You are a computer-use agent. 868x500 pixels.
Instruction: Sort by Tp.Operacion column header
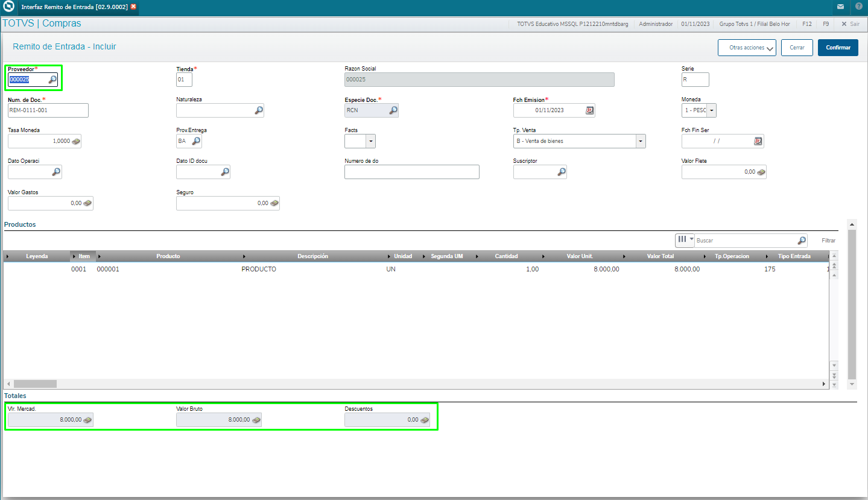pos(732,256)
